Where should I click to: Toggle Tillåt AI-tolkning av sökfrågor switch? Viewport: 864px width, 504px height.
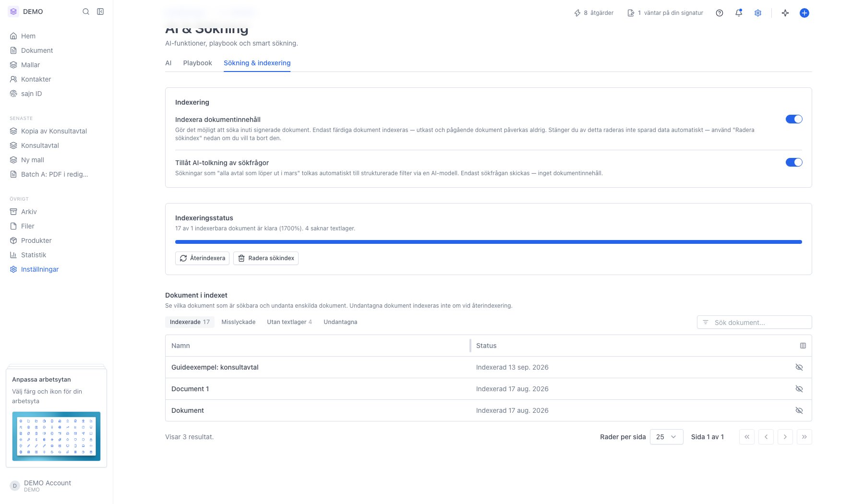tap(794, 162)
